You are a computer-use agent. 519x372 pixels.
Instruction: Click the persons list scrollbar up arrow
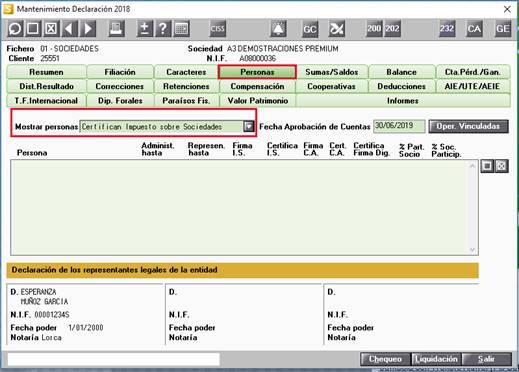tap(472, 165)
